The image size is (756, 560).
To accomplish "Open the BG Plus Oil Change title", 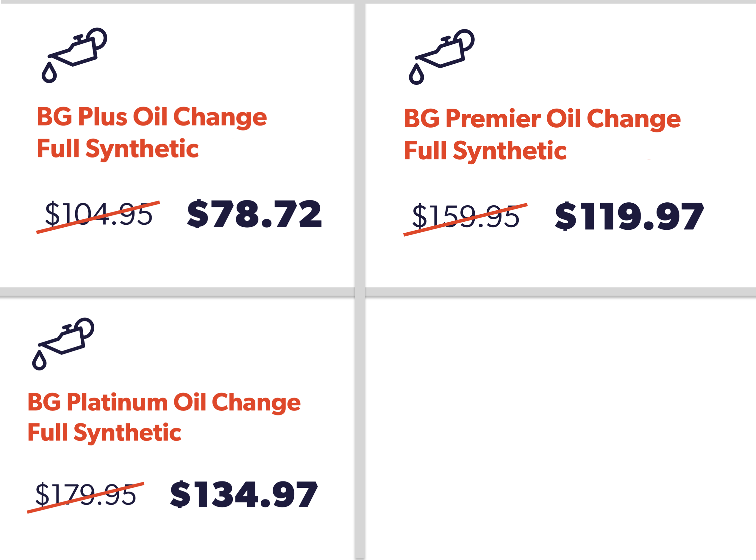I will coord(151,117).
